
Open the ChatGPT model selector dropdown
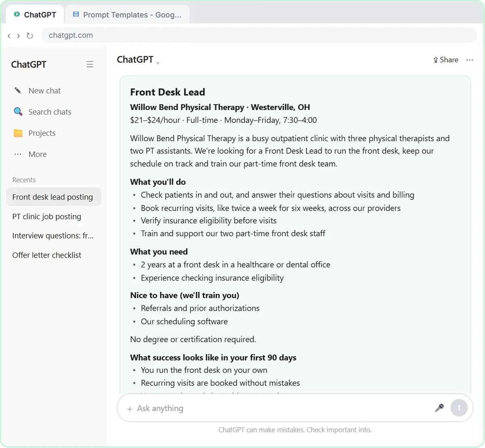(138, 60)
